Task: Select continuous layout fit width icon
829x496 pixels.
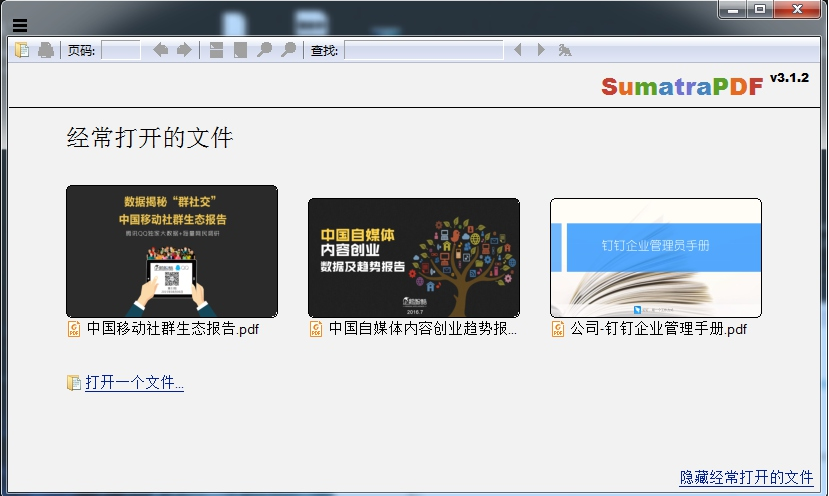Action: 216,50
